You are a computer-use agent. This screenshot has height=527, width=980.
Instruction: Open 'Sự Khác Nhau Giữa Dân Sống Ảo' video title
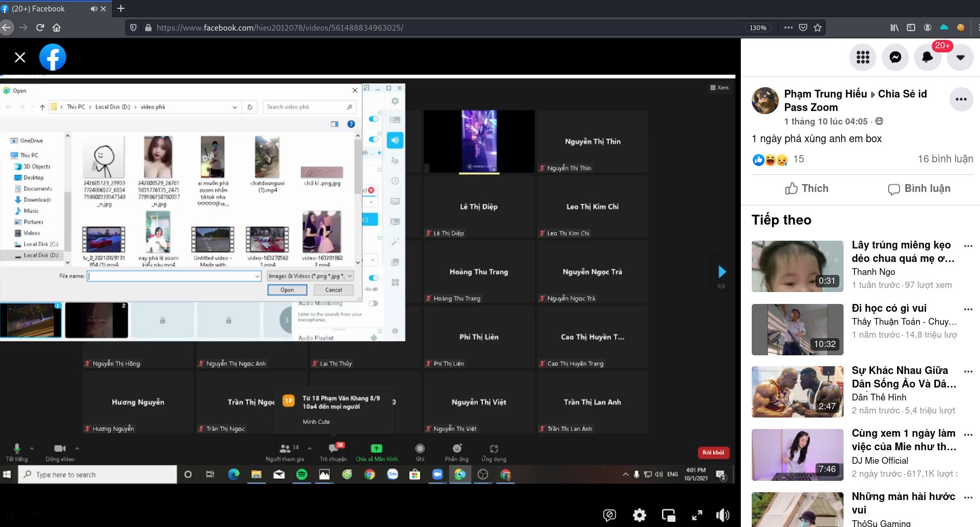904,377
